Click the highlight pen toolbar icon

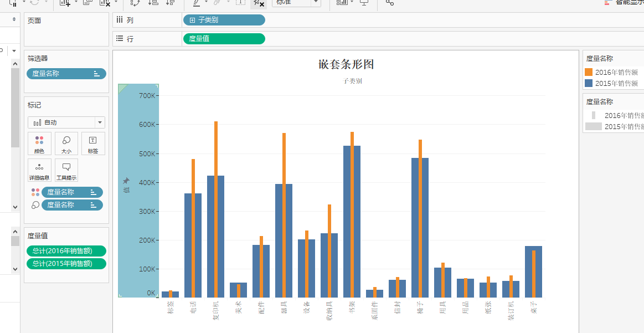[197, 2]
